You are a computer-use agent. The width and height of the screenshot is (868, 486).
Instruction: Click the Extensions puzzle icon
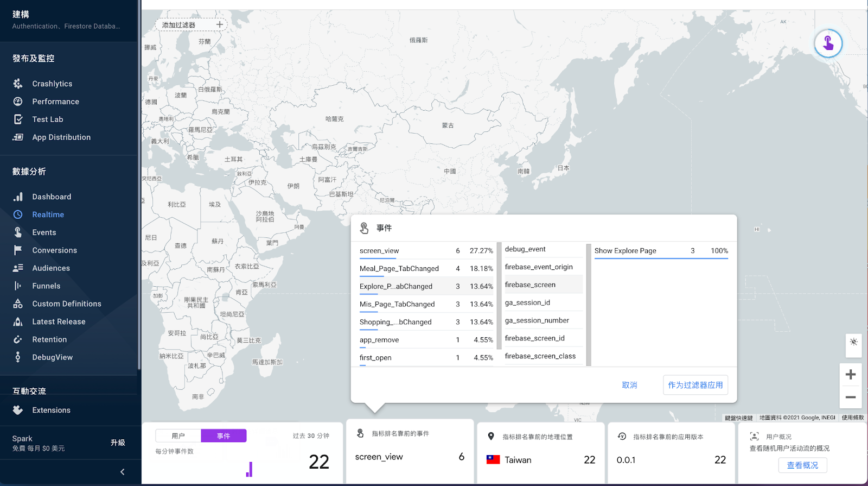coord(18,410)
